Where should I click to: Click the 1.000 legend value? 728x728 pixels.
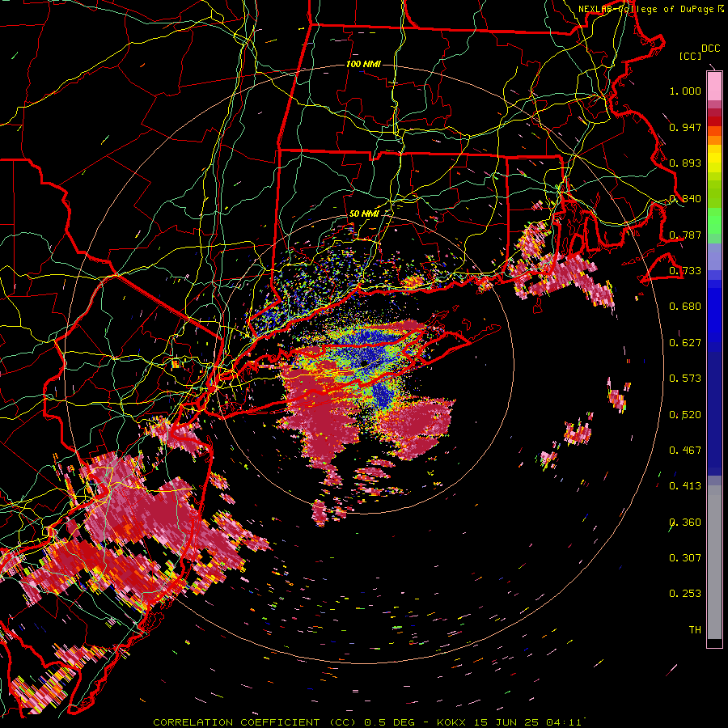pyautogui.click(x=685, y=91)
